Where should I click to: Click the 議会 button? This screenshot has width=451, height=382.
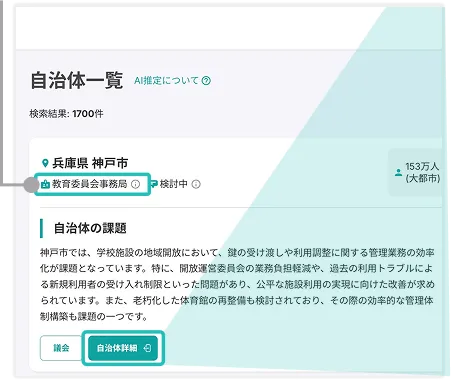pyautogui.click(x=61, y=348)
